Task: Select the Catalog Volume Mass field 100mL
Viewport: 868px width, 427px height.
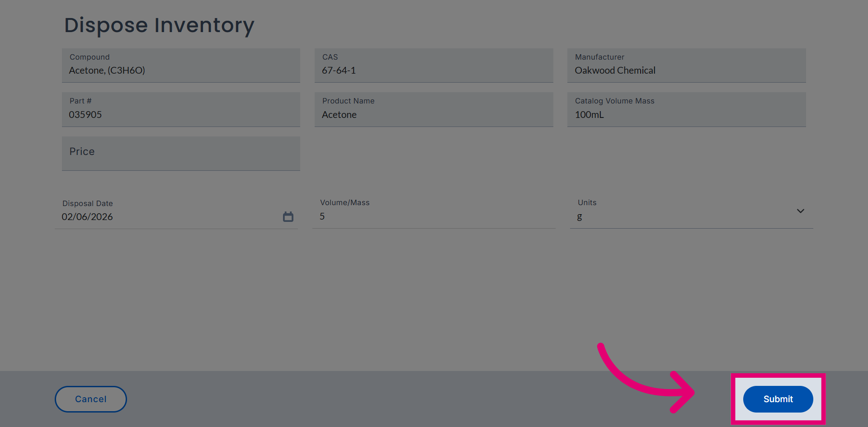Action: [687, 109]
